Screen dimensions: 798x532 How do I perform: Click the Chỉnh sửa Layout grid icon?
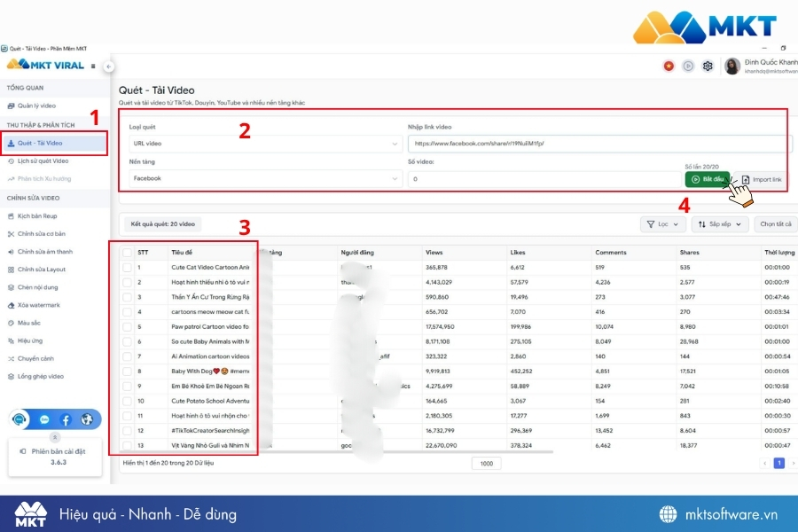11,270
